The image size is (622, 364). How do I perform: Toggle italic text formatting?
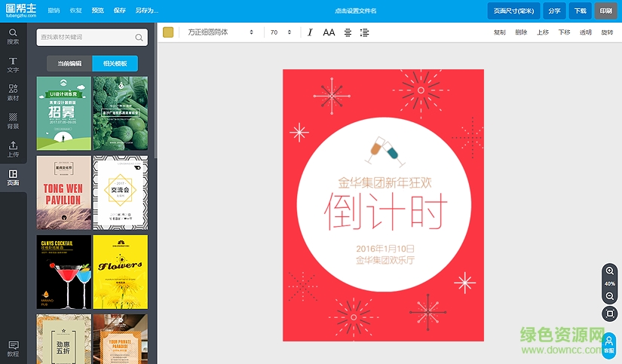[310, 32]
